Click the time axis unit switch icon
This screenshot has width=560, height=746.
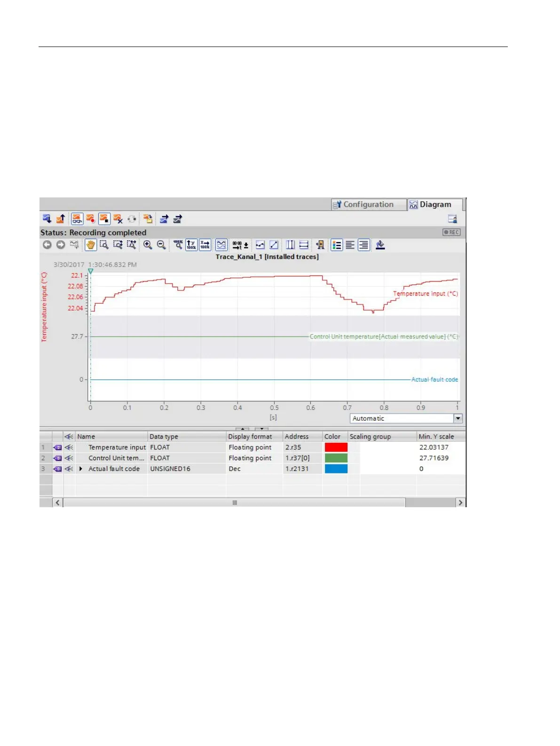pyautogui.click(x=240, y=245)
